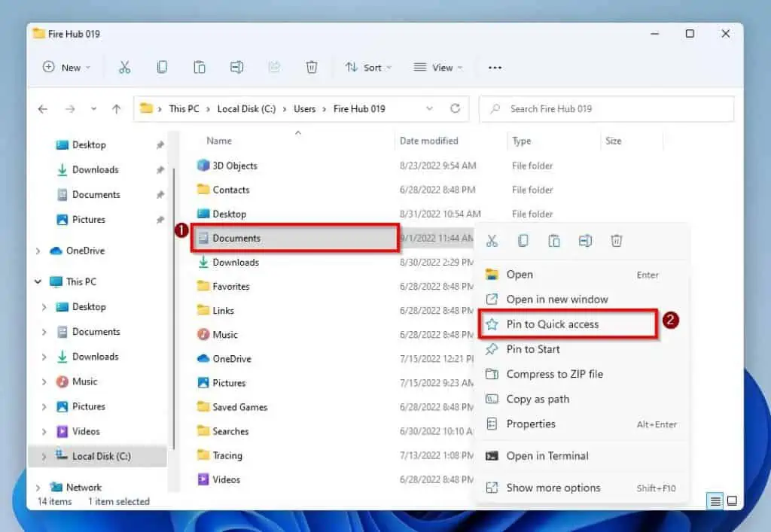Screen dimensions: 771x532
Task: Open the See more ellipsis menu
Action: 495,68
